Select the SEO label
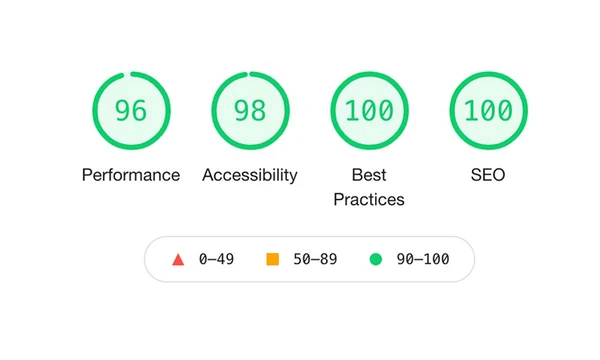The image size is (600, 360). (488, 175)
